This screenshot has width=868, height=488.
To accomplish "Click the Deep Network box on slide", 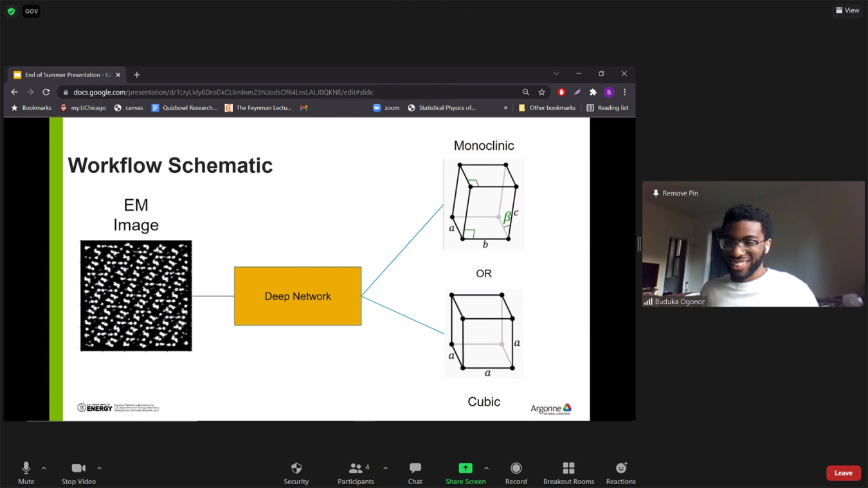I will point(298,296).
